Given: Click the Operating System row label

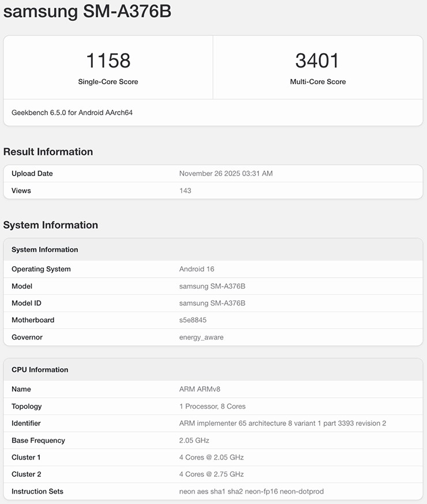Looking at the screenshot, I should click(x=41, y=269).
